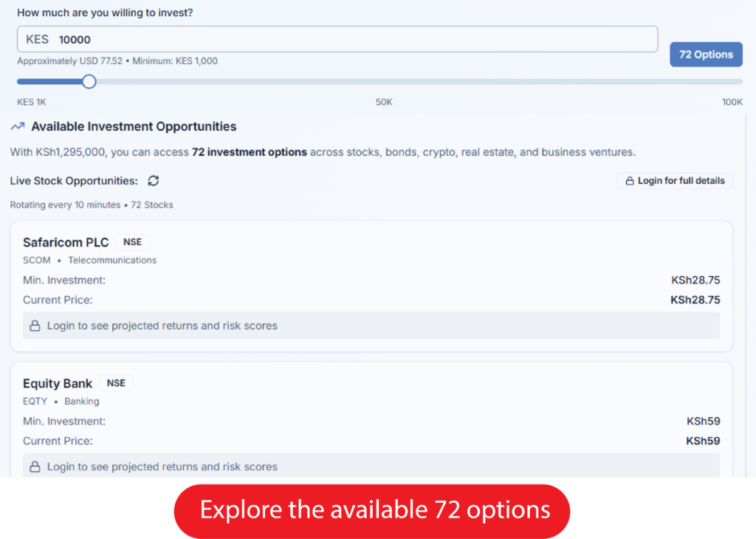Click the NSE badge next to Safaricom PLC
The width and height of the screenshot is (756, 539).
133,242
